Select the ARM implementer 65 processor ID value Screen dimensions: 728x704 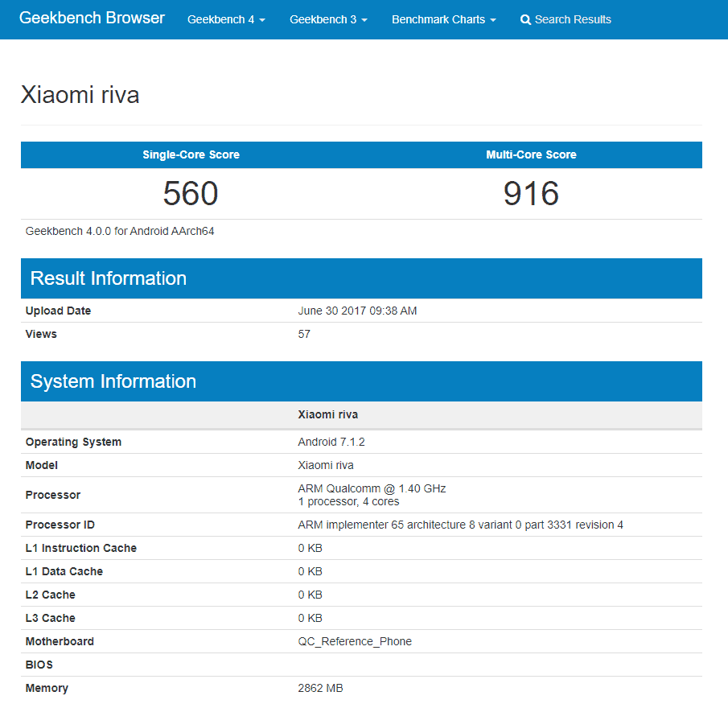[461, 525]
